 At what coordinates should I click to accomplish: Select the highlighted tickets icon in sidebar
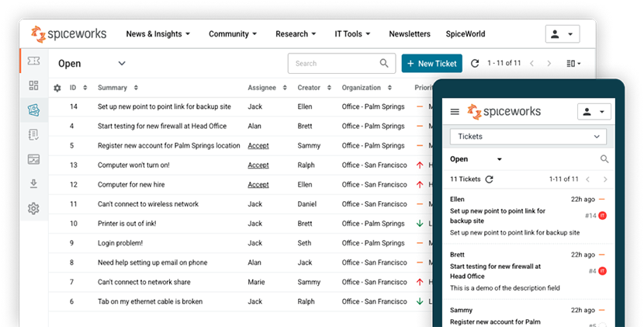pyautogui.click(x=33, y=110)
